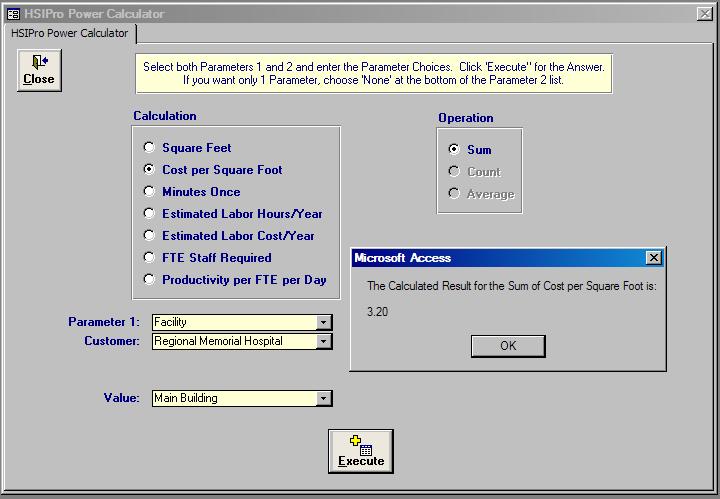Select the Sum operation

click(x=470, y=150)
